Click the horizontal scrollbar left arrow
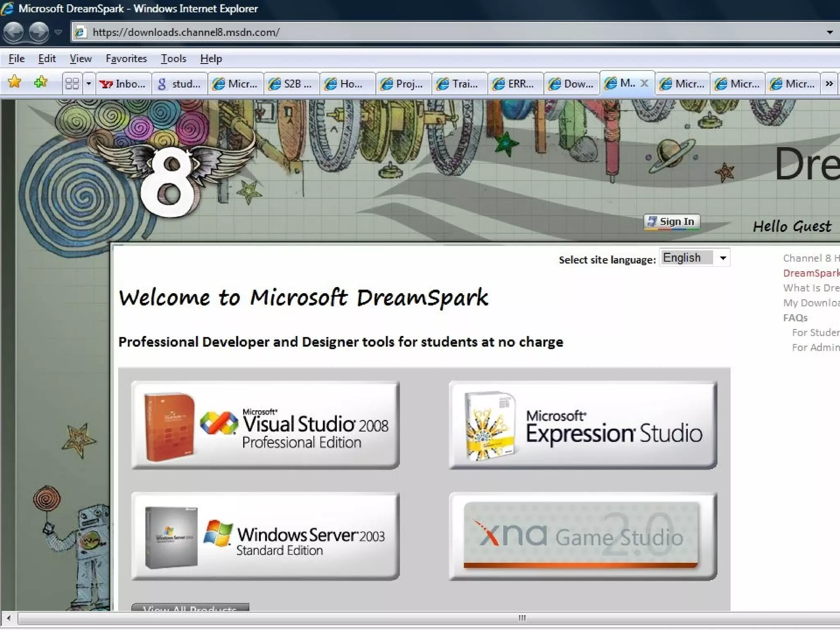Image resolution: width=840 pixels, height=630 pixels. click(x=9, y=618)
